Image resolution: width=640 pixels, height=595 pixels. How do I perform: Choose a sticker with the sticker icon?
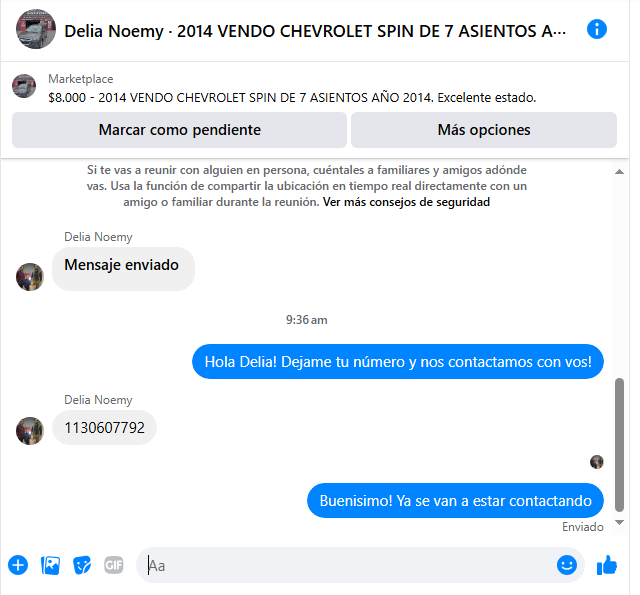pos(82,565)
